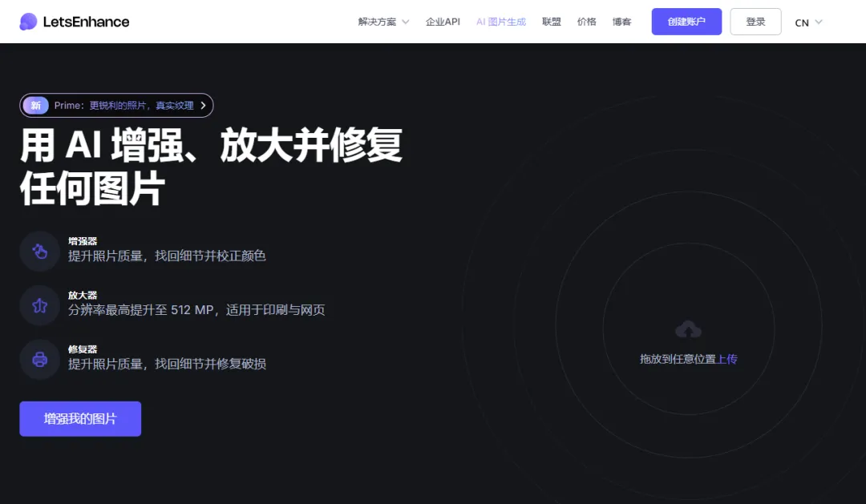Click the arrow beside CN language
This screenshot has width=866, height=504.
[x=819, y=22]
